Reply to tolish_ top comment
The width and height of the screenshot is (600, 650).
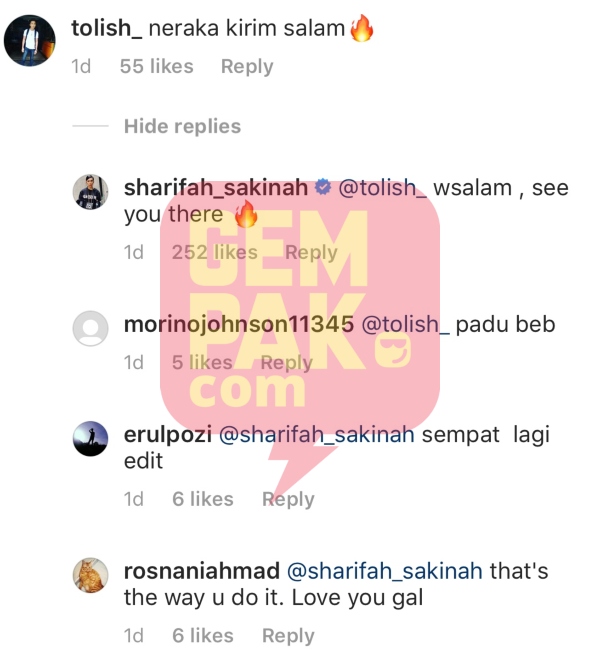tap(247, 67)
